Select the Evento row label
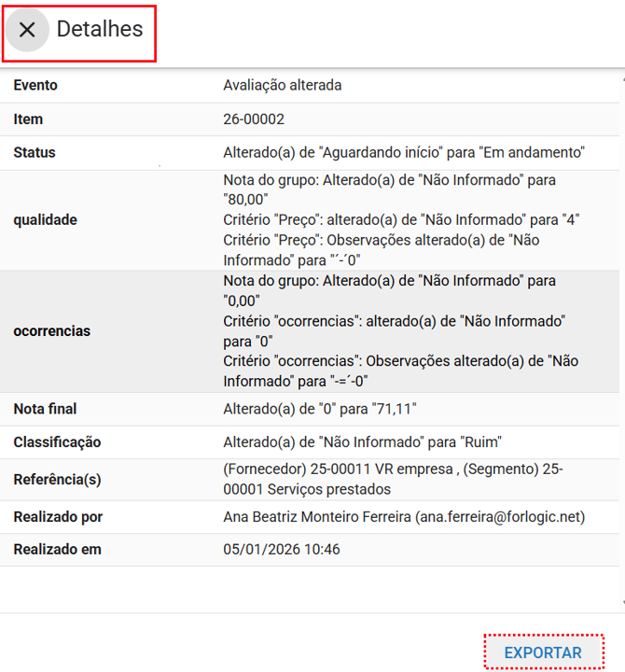The height and width of the screenshot is (672, 625). (x=35, y=85)
